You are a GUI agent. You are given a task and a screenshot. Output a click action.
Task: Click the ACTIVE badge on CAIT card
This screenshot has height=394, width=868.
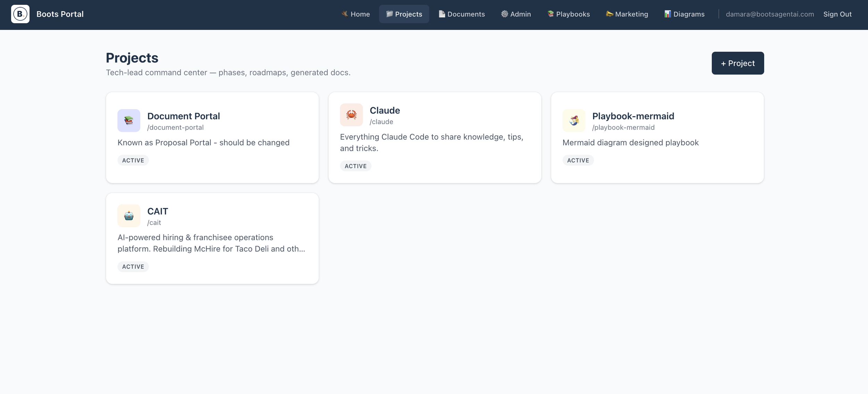point(133,267)
